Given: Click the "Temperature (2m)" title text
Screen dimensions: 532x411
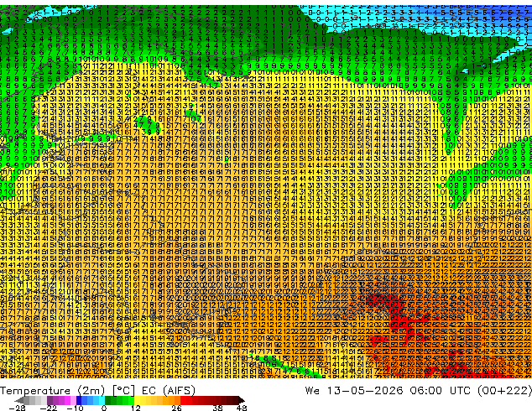Looking at the screenshot, I should 52,391.
